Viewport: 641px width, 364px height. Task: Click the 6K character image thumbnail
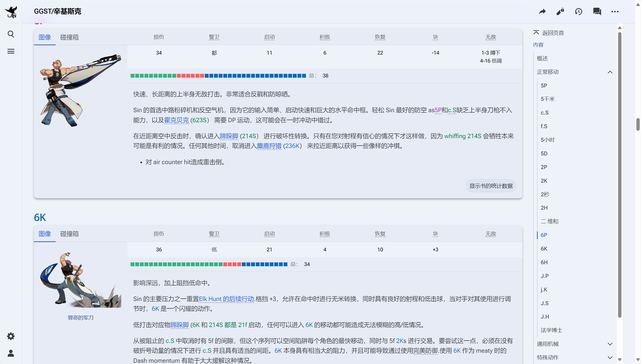point(81,280)
